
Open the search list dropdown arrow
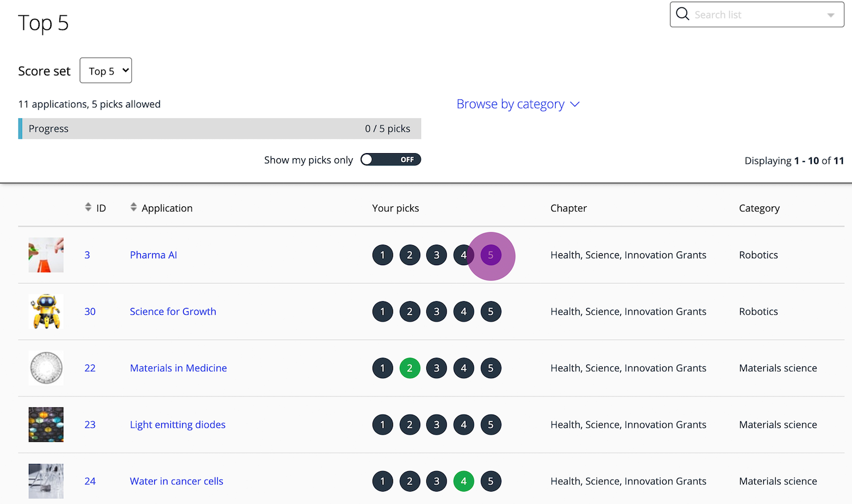tap(831, 14)
